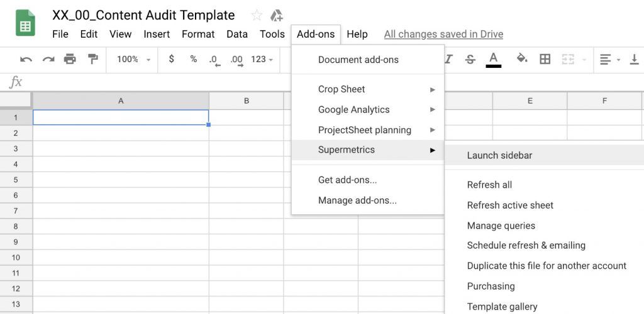This screenshot has width=644, height=314.
Task: Click the move to Drive folder icon
Action: click(277, 16)
